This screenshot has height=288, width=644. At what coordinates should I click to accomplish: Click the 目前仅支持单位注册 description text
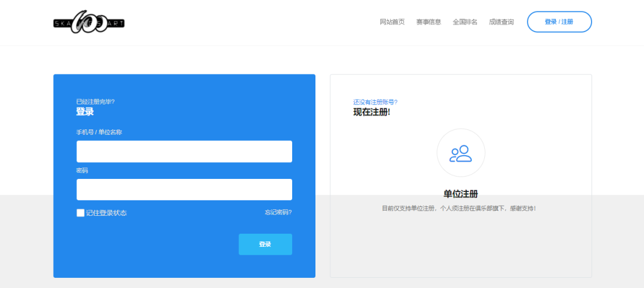459,208
